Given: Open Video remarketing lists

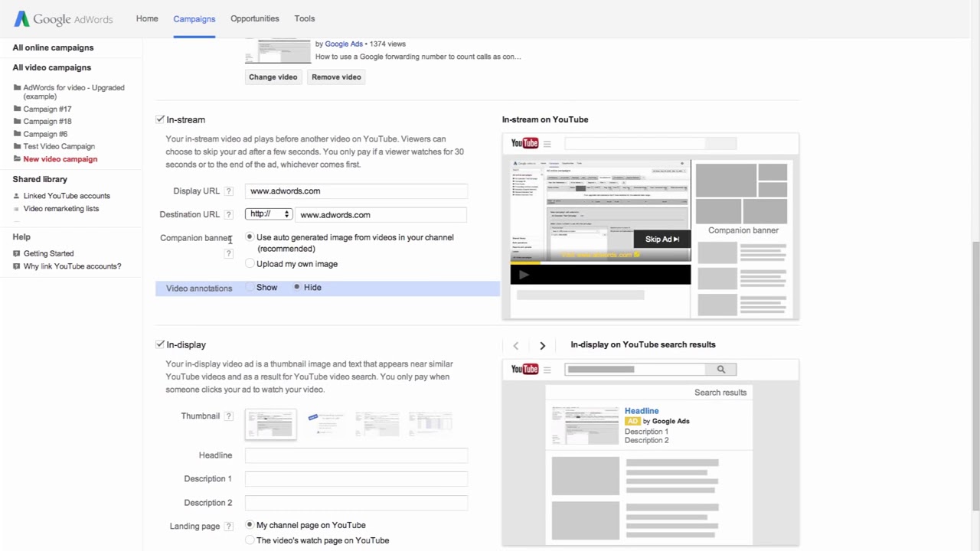Looking at the screenshot, I should [x=61, y=209].
